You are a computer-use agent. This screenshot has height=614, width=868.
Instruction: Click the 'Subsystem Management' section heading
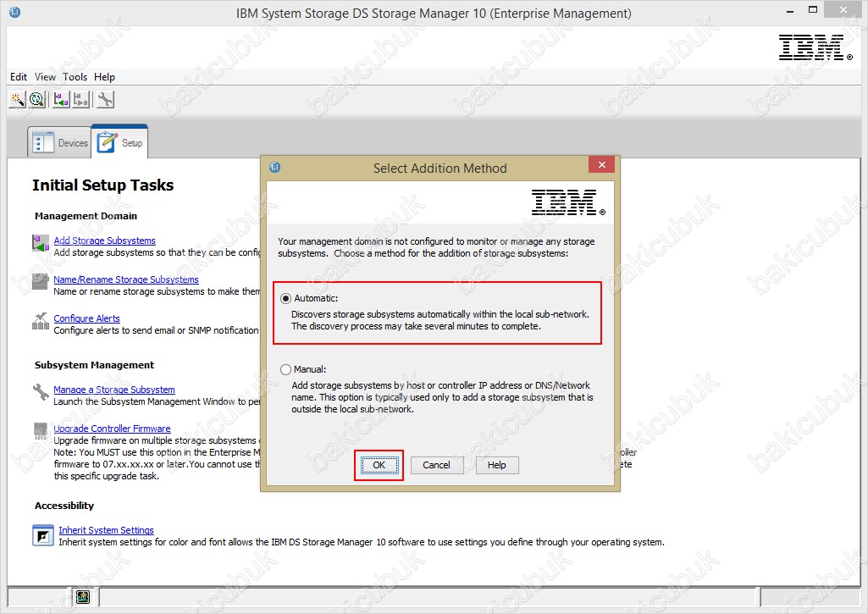(94, 365)
